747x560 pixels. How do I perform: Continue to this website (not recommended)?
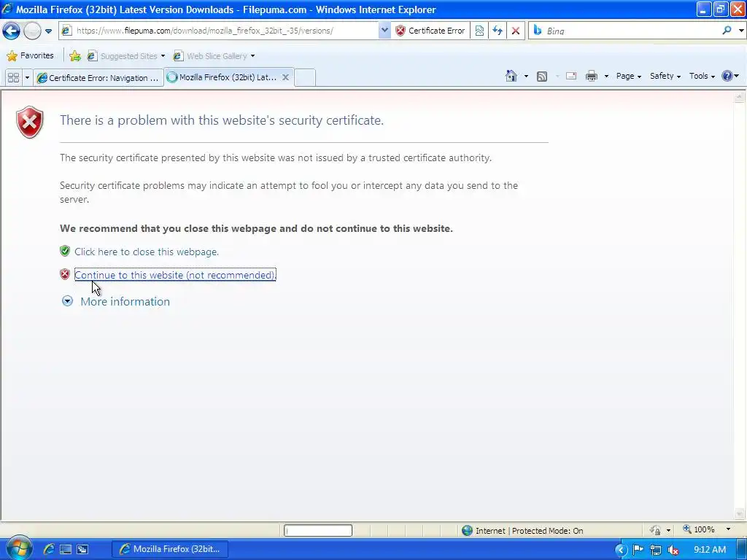tap(175, 275)
